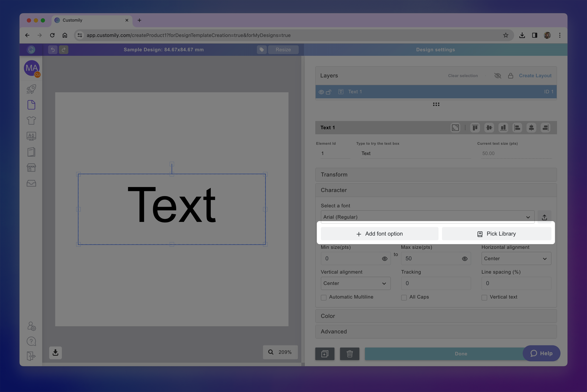Toggle visibility of the Text 1 layer
587x392 pixels.
point(321,92)
